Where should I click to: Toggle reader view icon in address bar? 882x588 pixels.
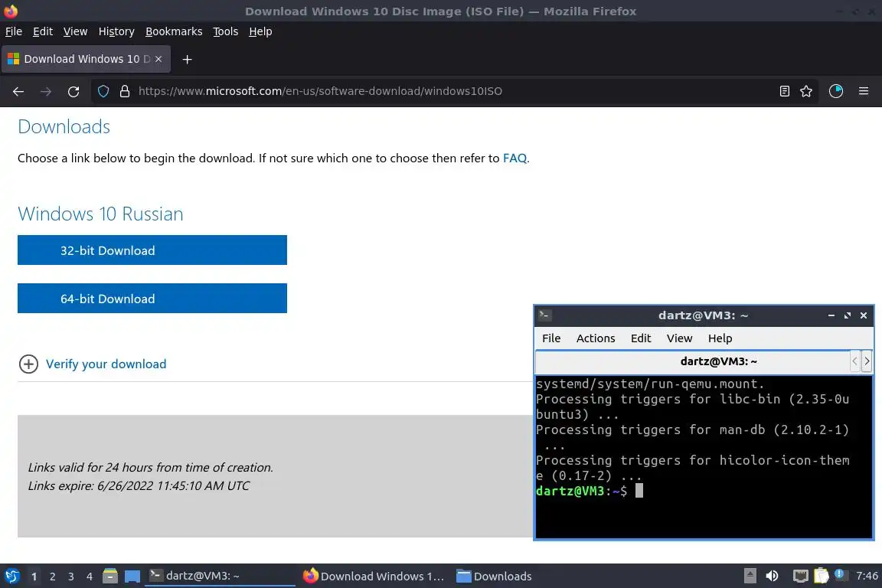pyautogui.click(x=784, y=91)
